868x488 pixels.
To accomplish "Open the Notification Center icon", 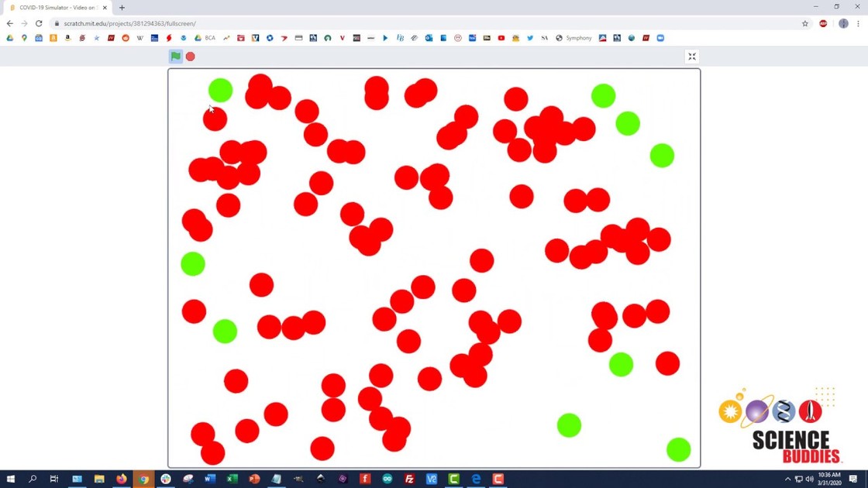I will [853, 479].
